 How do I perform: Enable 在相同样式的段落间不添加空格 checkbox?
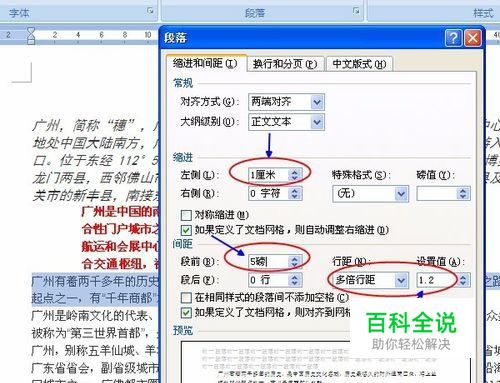[x=186, y=297]
